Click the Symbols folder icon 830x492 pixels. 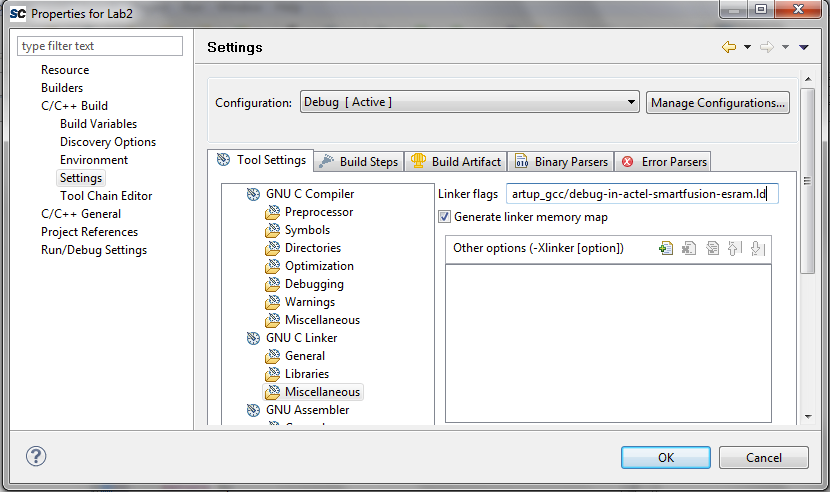pyautogui.click(x=273, y=230)
